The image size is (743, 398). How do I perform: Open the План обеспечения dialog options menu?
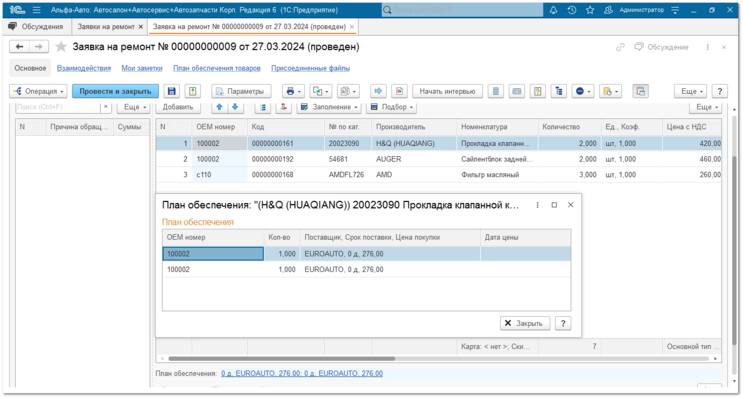click(537, 205)
